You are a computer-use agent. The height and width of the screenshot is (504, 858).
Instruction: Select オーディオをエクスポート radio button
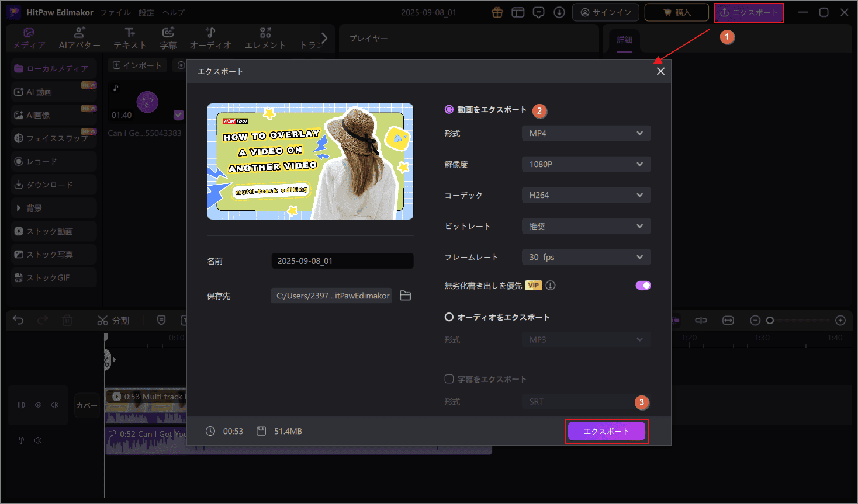coord(449,317)
